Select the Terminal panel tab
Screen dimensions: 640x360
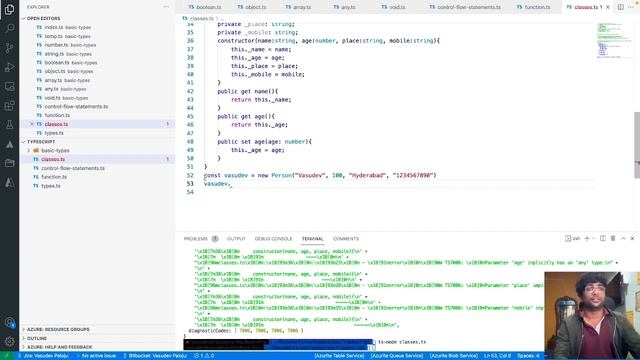coord(313,239)
